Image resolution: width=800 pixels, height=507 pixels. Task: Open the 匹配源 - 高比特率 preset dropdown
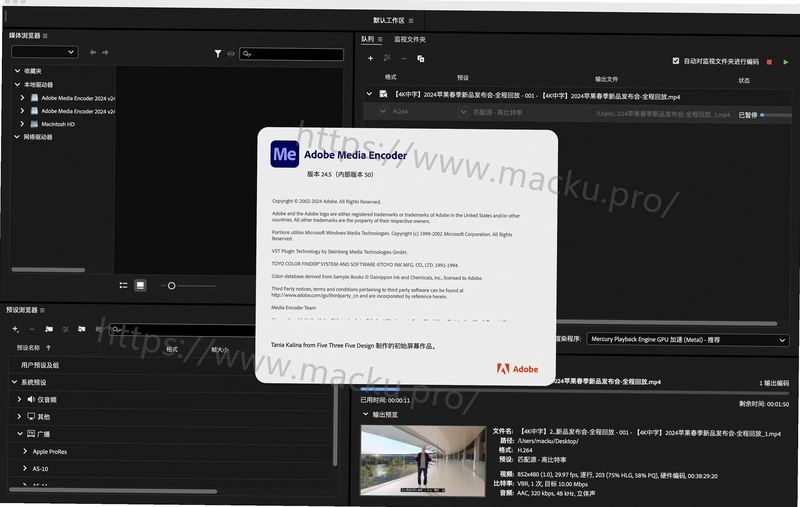[x=463, y=112]
